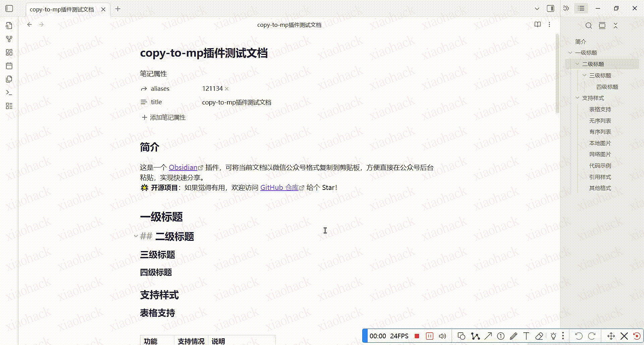This screenshot has width=644, height=345.
Task: Remove the aliases value 121134
Action: tap(227, 88)
